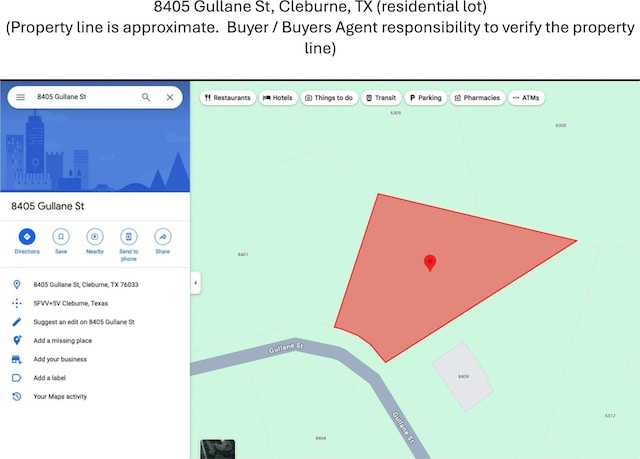This screenshot has height=459, width=640.
Task: Click the 6300 lot label on map
Action: coord(561,125)
